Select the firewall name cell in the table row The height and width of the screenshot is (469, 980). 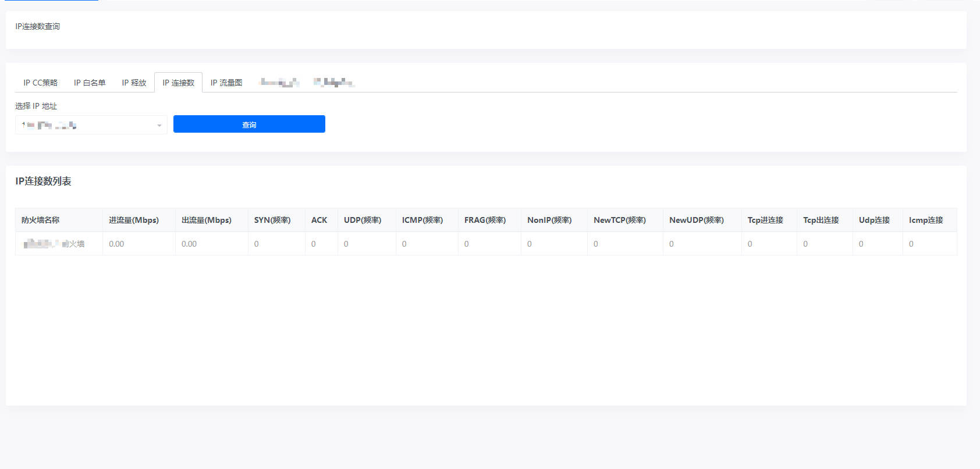coord(59,244)
